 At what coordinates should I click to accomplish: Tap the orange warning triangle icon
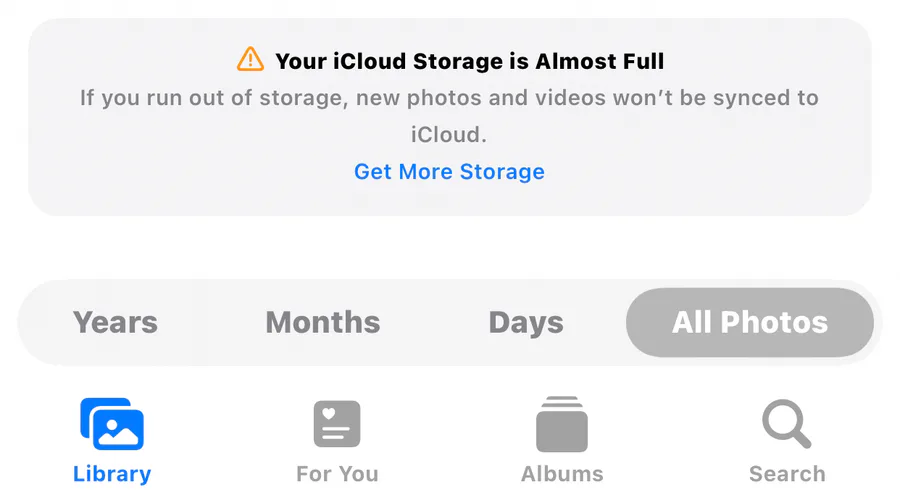pos(250,59)
